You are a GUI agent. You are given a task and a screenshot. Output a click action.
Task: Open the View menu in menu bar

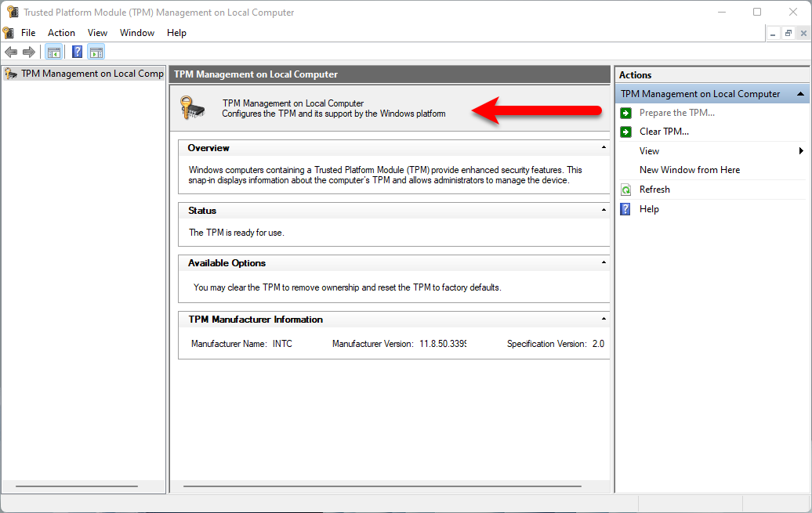(x=97, y=33)
